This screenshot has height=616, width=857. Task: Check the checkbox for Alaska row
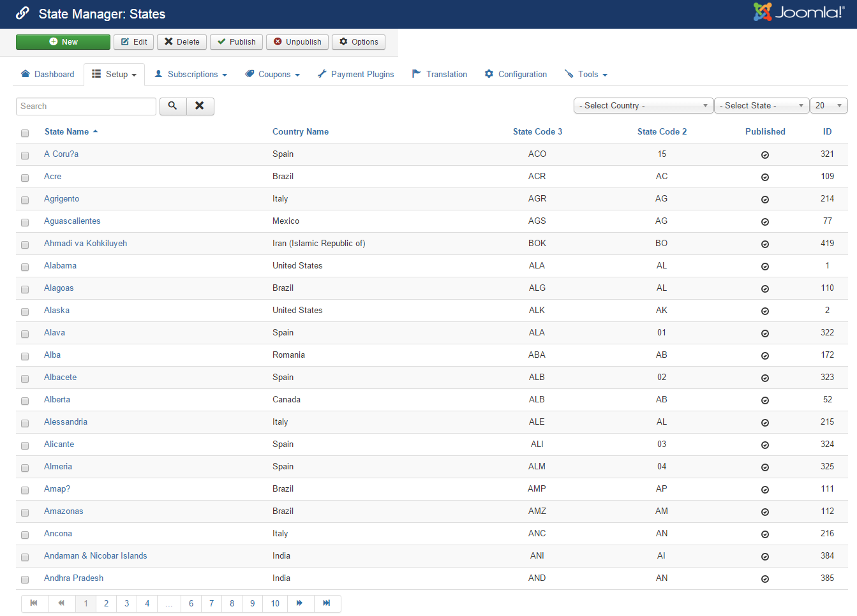coord(25,312)
